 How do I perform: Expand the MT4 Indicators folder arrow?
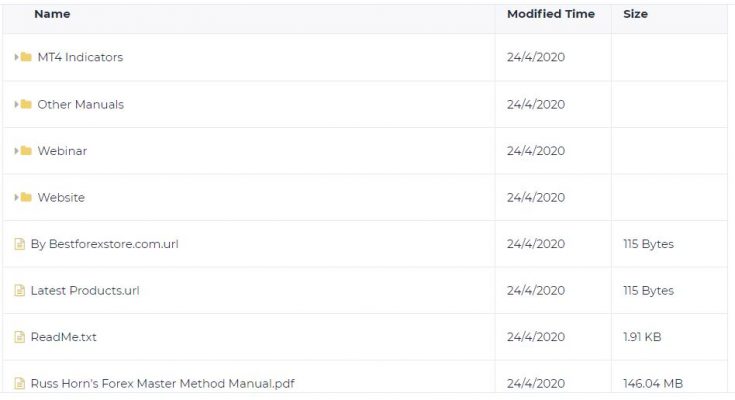coord(16,57)
